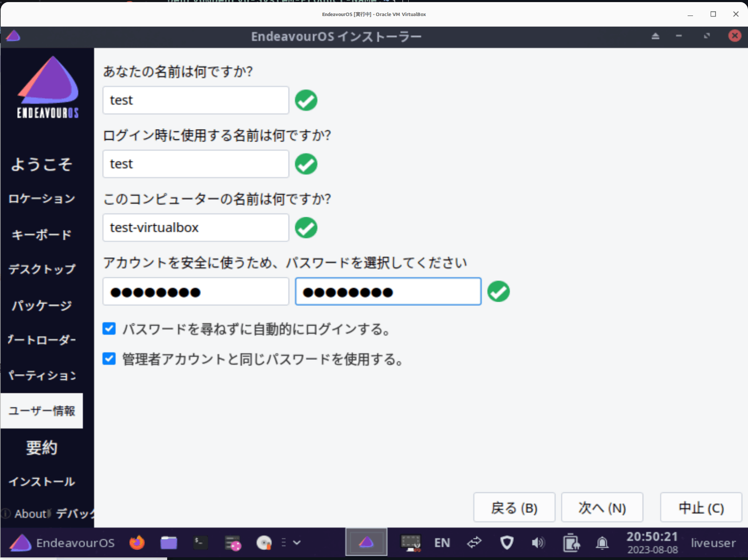This screenshot has width=748, height=560.
Task: Open the clipboard manager tray icon
Action: click(571, 543)
